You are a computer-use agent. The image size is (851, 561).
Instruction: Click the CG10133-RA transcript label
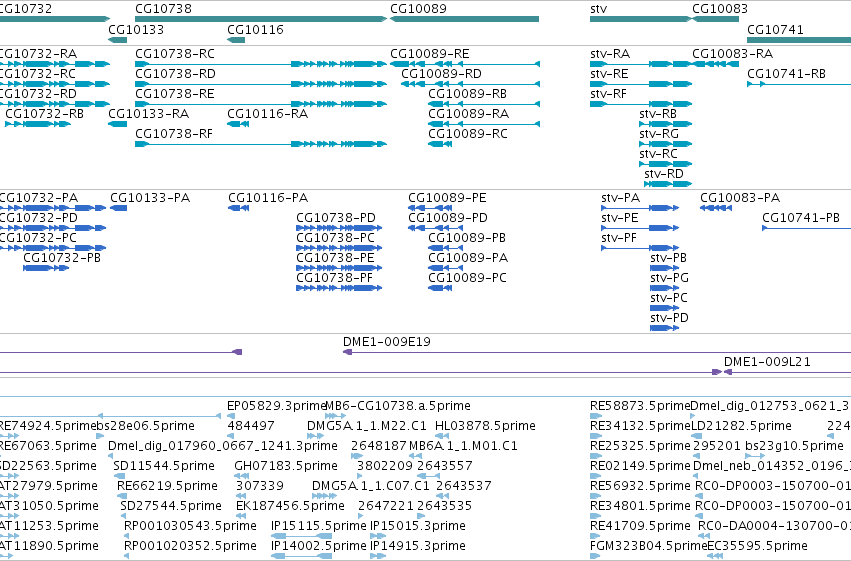pos(149,114)
